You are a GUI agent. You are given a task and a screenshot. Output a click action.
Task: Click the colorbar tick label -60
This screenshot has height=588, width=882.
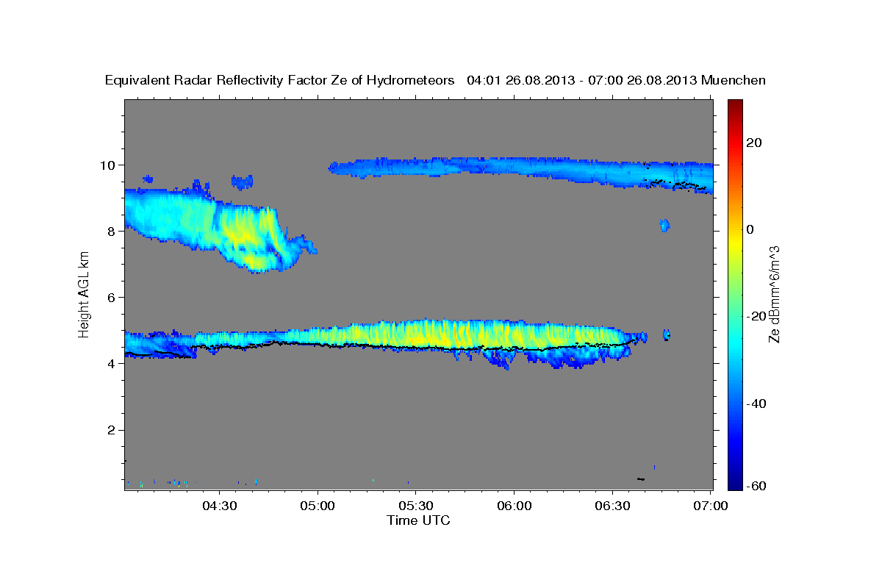click(756, 486)
